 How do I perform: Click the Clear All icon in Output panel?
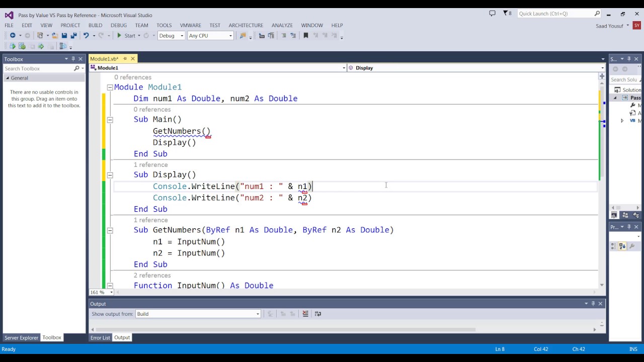pyautogui.click(x=305, y=314)
